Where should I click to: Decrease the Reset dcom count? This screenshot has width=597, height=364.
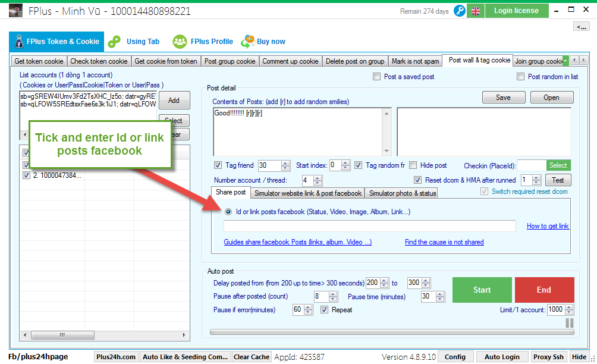coord(536,183)
